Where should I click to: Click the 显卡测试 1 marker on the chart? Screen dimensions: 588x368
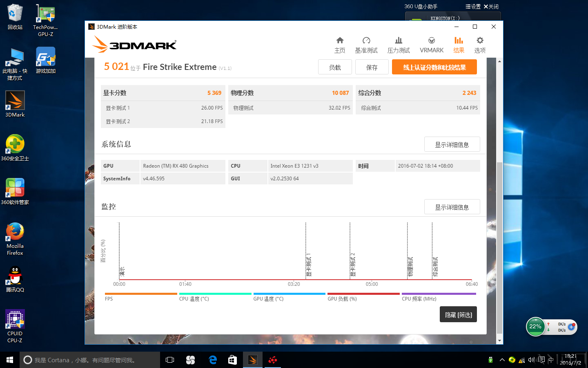coord(309,265)
